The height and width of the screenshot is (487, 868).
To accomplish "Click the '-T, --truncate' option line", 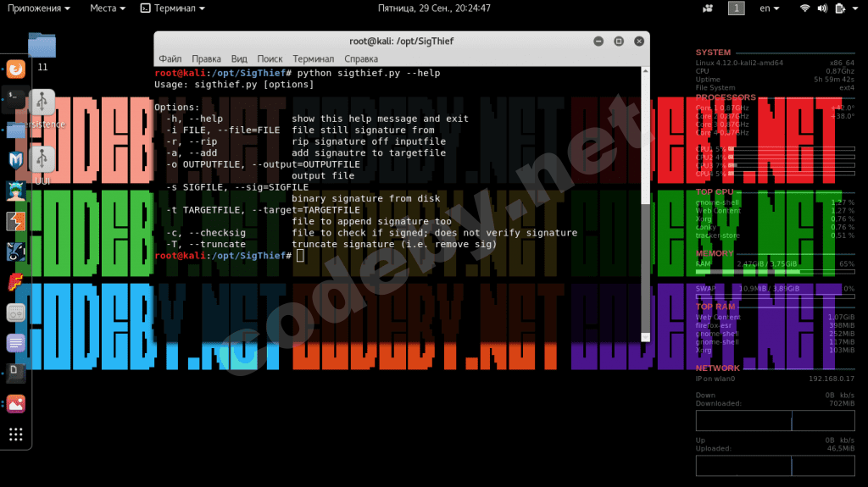I will point(331,245).
